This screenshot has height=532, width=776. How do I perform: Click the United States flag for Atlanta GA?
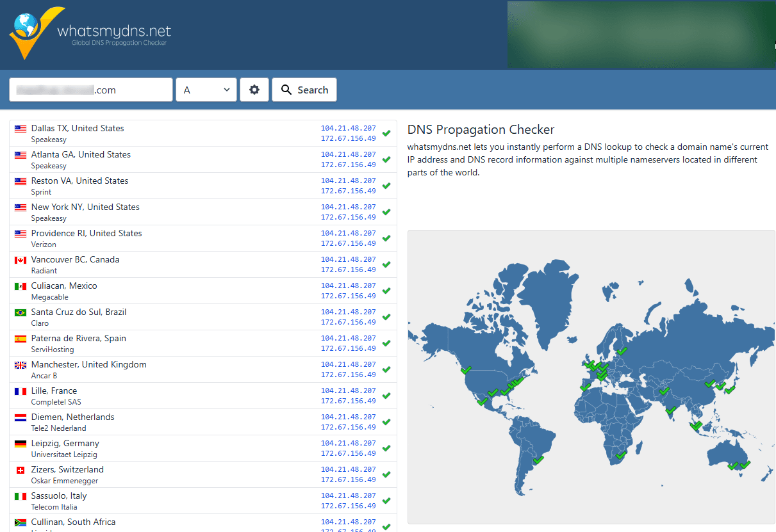click(21, 155)
